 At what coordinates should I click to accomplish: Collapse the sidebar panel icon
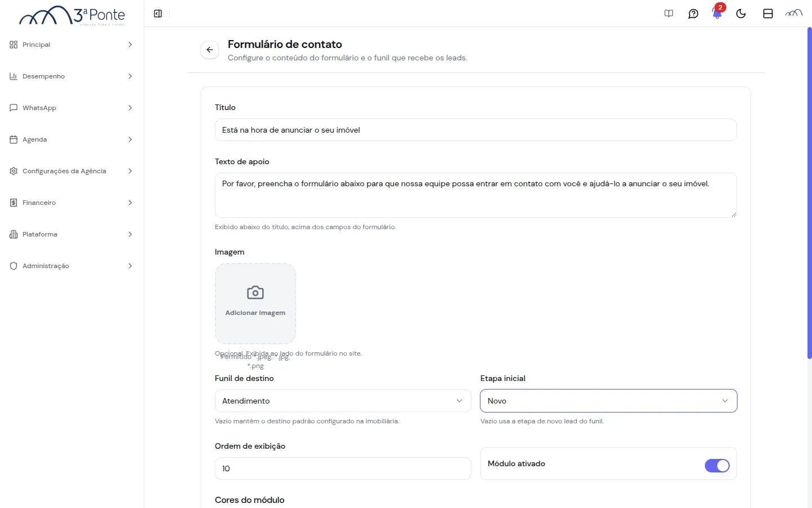point(158,14)
